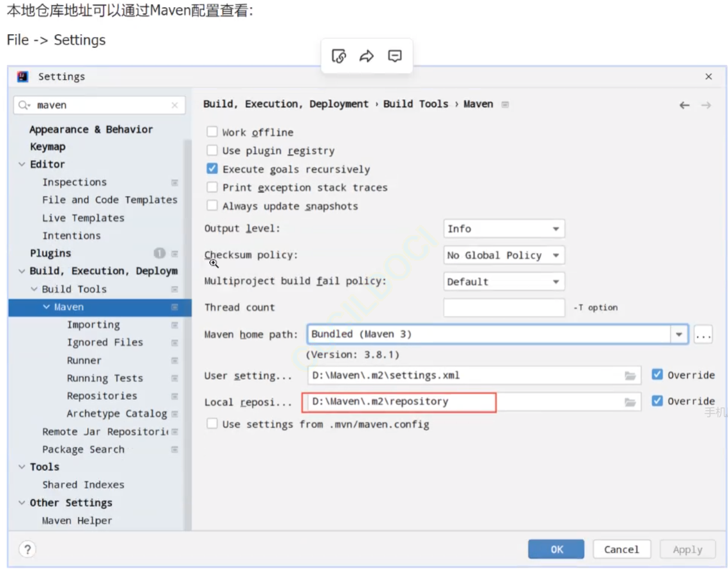Click the project icon beside Running Tests row
The image size is (728, 574).
click(174, 378)
